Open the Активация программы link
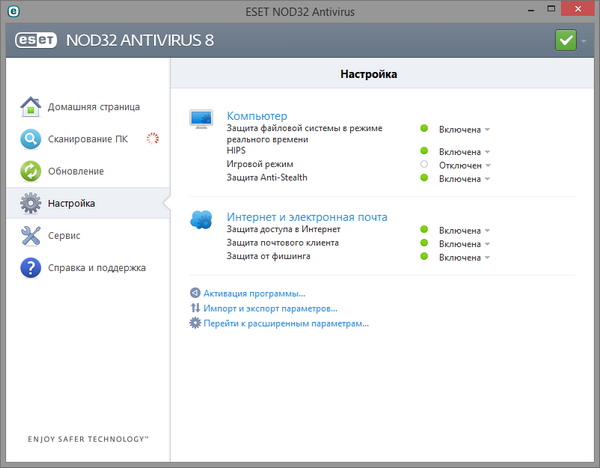600x468 pixels. pyautogui.click(x=254, y=294)
